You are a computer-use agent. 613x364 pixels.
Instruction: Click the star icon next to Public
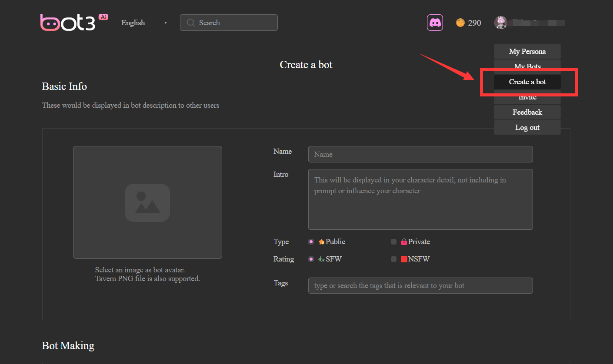(x=321, y=242)
